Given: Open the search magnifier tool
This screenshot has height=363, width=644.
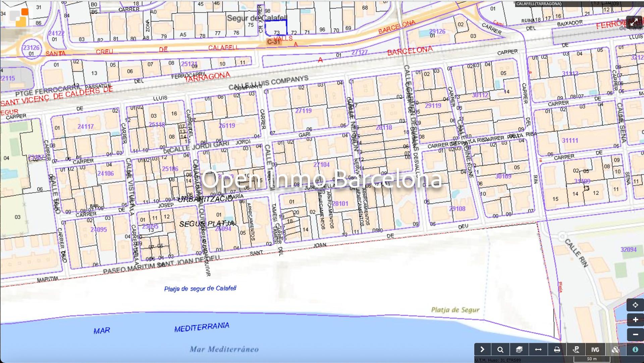Looking at the screenshot, I should coord(500,350).
